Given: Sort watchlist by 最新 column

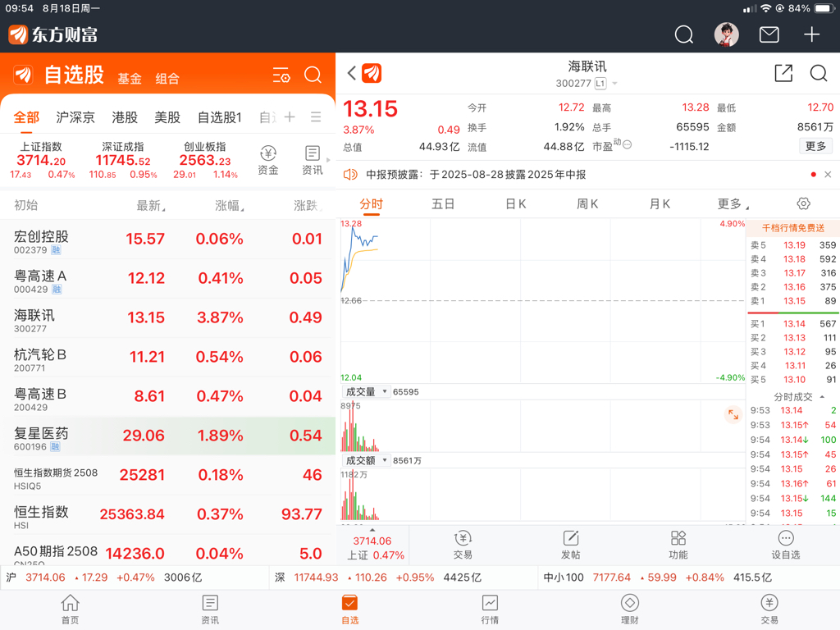Looking at the screenshot, I should [x=151, y=206].
